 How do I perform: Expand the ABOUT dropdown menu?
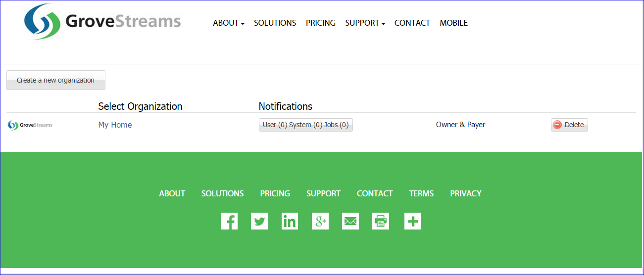[228, 23]
